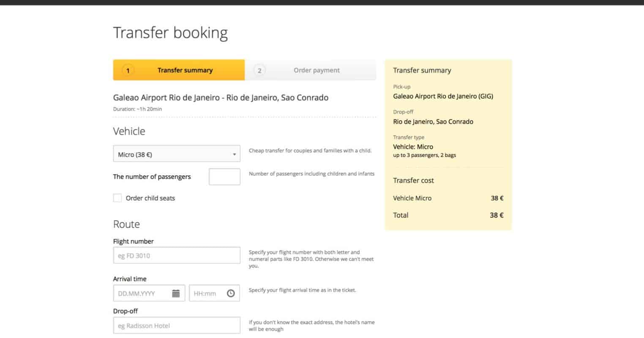
Task: Open the calendar icon date picker
Action: click(x=176, y=293)
